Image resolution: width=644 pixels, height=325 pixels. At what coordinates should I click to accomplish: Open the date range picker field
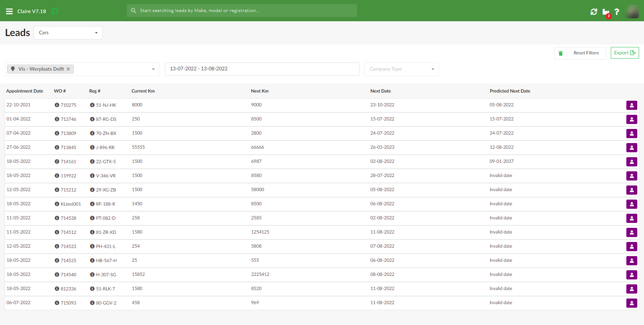tap(262, 69)
